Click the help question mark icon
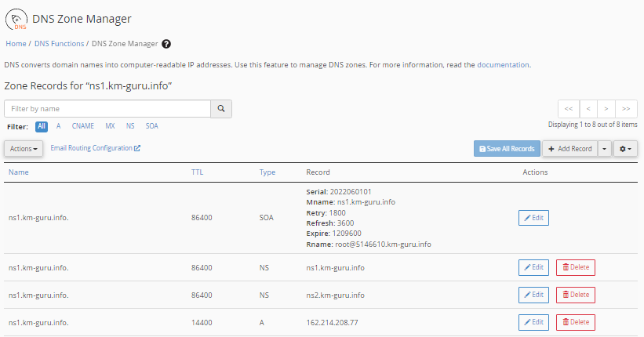The height and width of the screenshot is (337, 644). click(166, 44)
